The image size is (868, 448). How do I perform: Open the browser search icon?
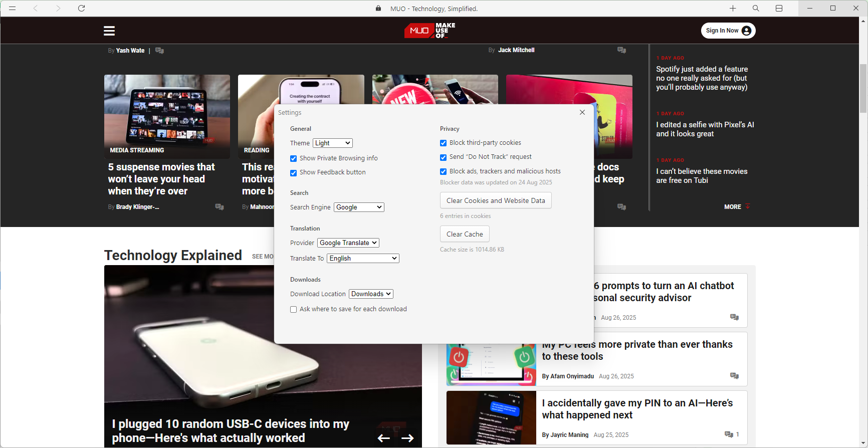click(756, 9)
